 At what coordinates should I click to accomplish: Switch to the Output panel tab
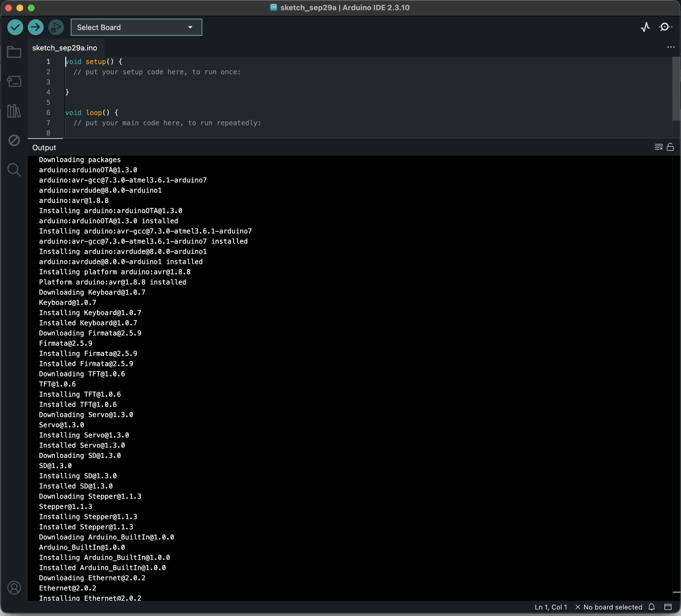coord(44,147)
